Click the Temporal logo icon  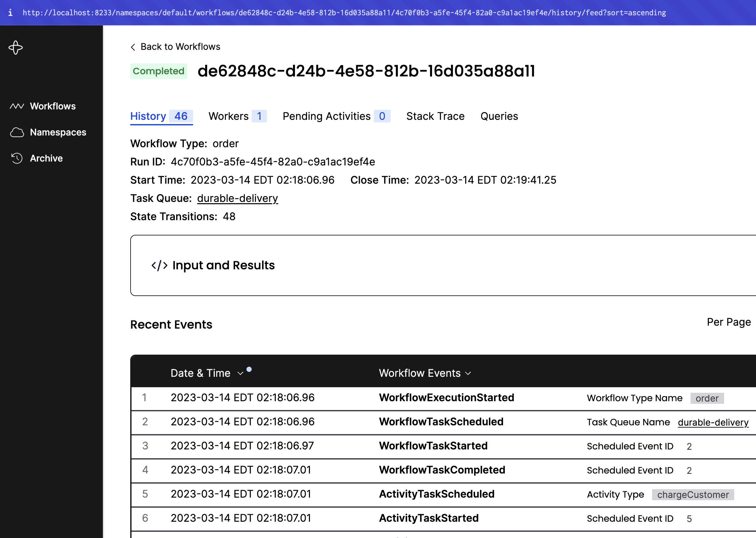[x=16, y=48]
